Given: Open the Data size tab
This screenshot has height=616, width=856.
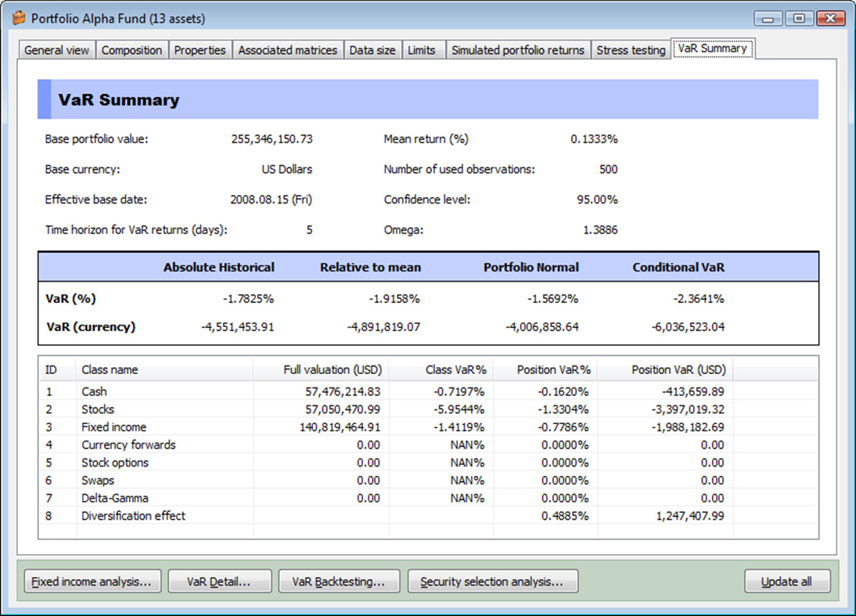Looking at the screenshot, I should [372, 50].
